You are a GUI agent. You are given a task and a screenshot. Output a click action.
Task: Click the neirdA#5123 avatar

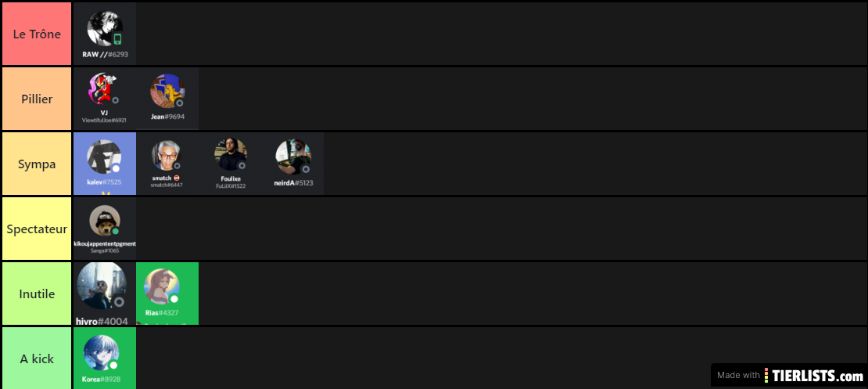[292, 157]
